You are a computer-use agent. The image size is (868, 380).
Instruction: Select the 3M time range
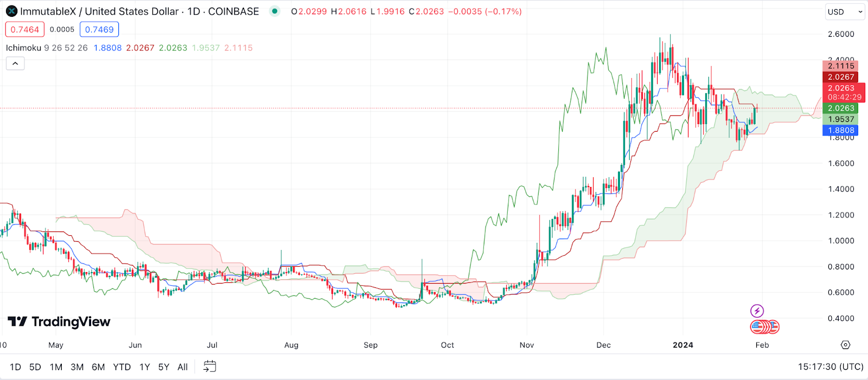pos(77,367)
